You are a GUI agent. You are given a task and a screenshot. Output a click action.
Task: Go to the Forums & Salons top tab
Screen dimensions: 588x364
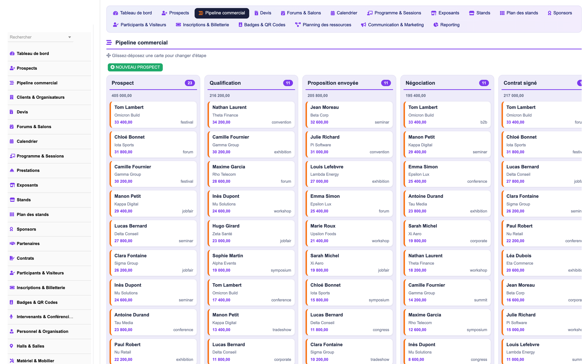[301, 13]
